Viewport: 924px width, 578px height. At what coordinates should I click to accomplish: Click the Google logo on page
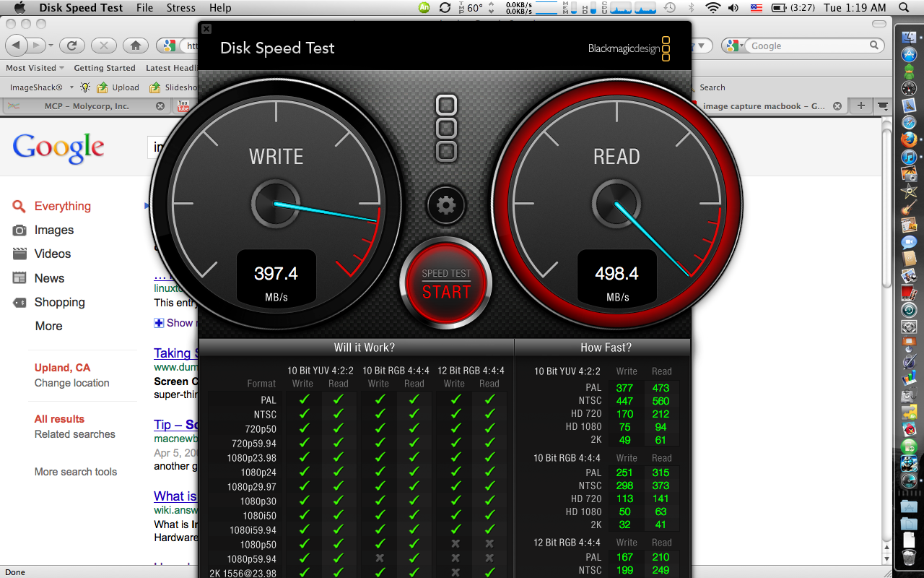coord(58,149)
